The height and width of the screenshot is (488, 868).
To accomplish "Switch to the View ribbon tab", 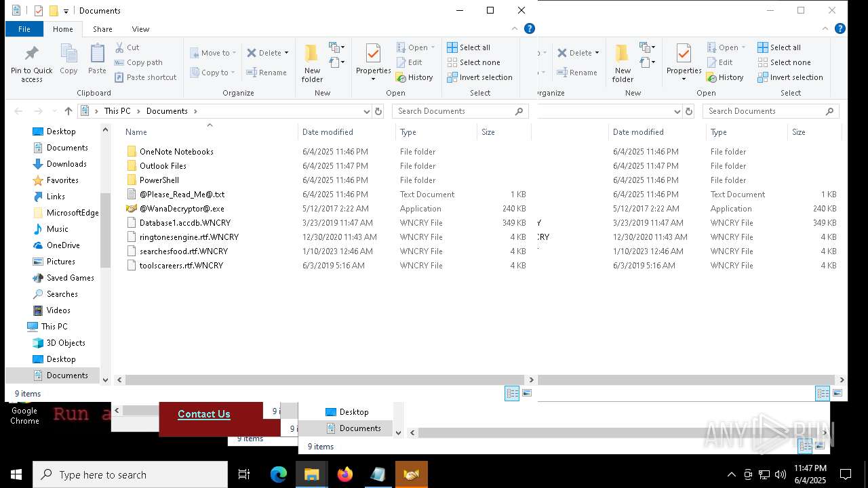I will pyautogui.click(x=140, y=29).
